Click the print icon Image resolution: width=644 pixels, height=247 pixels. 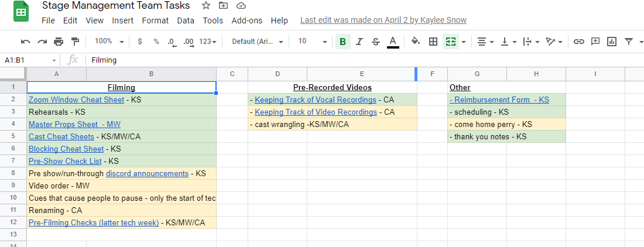click(x=59, y=42)
